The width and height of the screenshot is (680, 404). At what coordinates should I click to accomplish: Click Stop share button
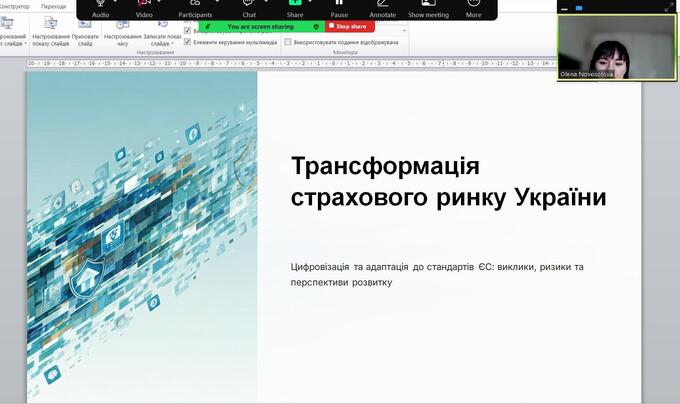pyautogui.click(x=346, y=26)
